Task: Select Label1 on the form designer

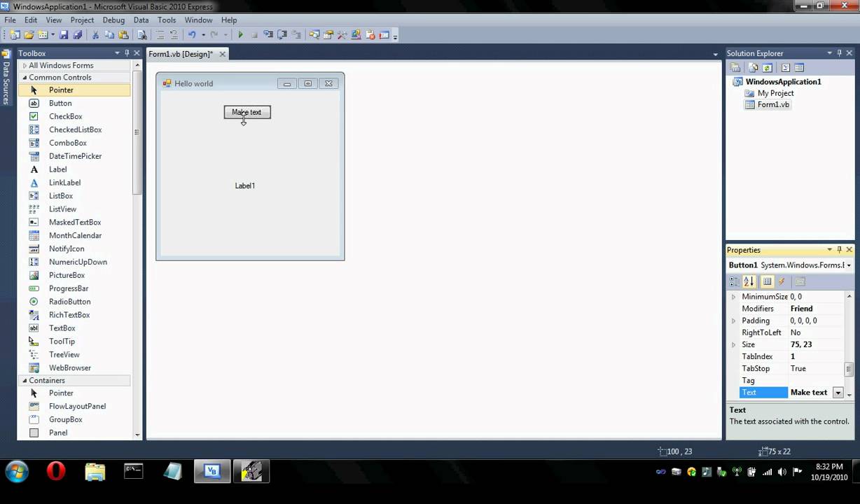Action: click(245, 185)
